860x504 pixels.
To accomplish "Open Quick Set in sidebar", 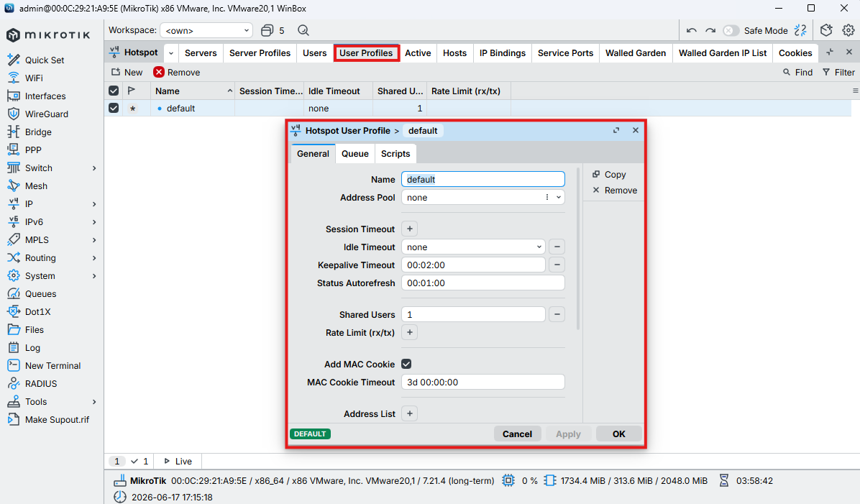I will coord(44,60).
